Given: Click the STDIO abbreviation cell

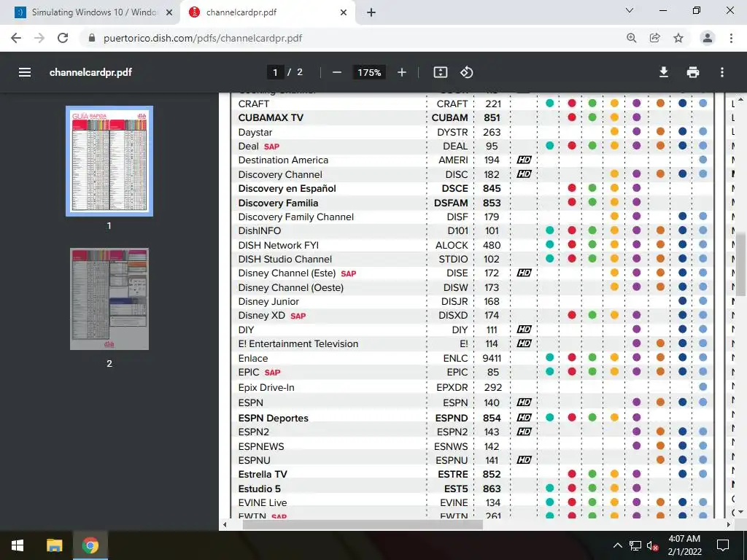Looking at the screenshot, I should (453, 259).
